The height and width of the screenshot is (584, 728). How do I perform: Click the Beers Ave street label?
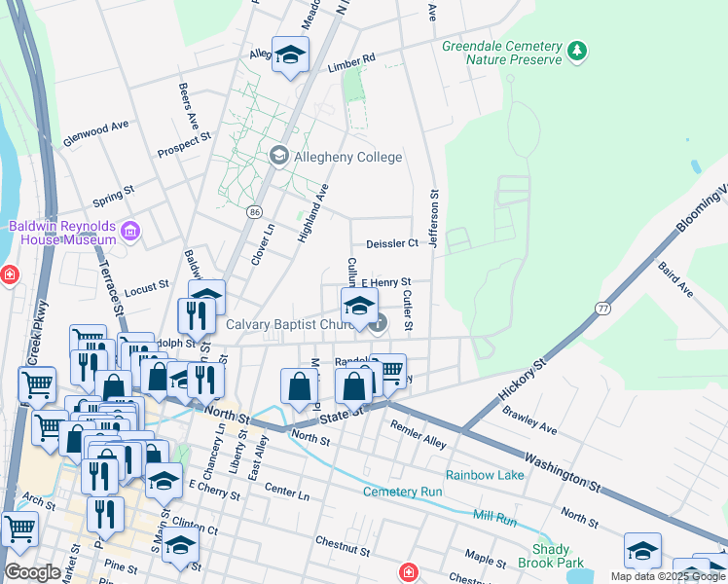click(x=189, y=106)
